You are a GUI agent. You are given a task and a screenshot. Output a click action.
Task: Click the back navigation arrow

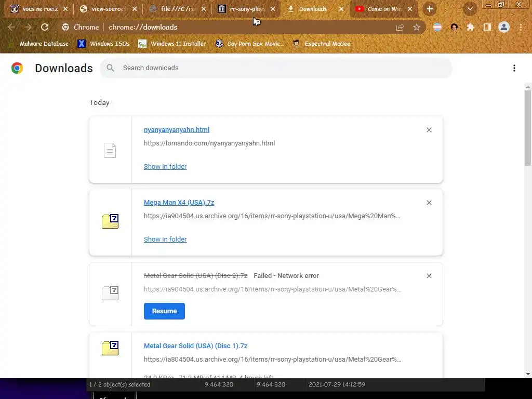point(11,27)
